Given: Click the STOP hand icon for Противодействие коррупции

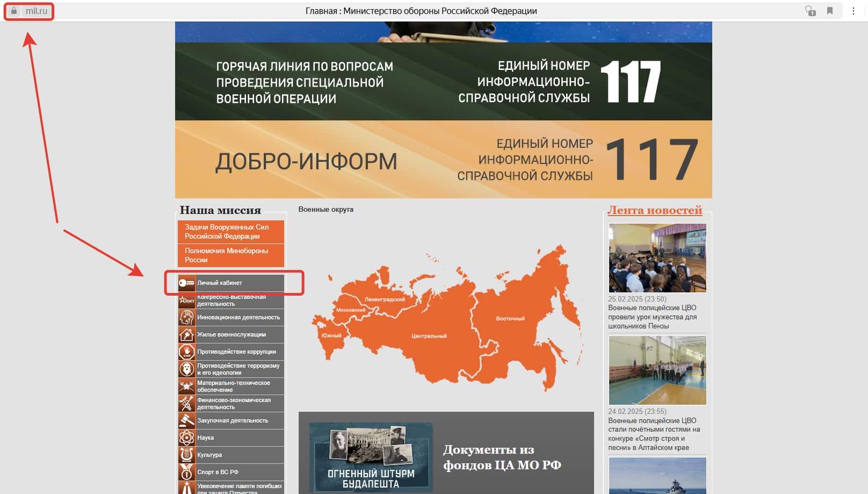Looking at the screenshot, I should point(186,352).
